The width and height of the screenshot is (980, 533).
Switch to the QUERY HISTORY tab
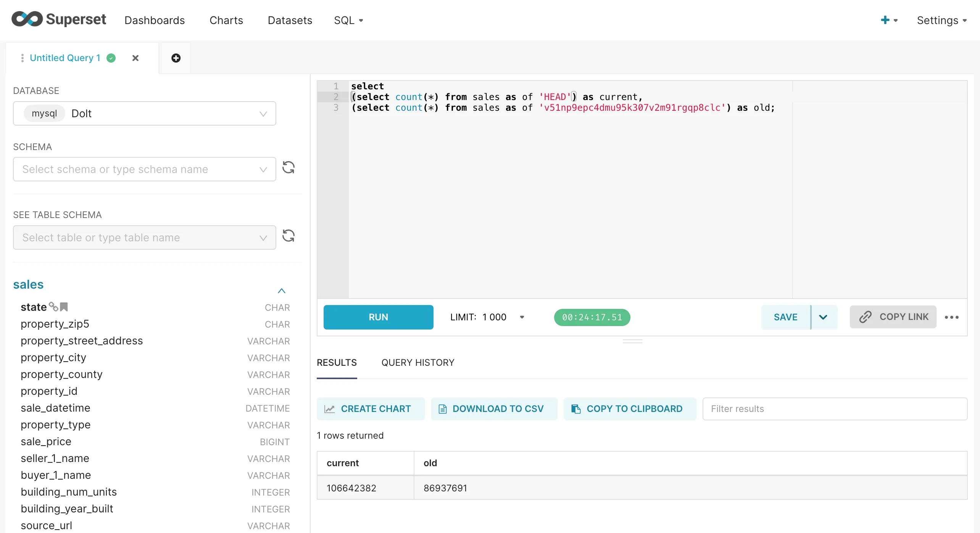click(x=418, y=363)
